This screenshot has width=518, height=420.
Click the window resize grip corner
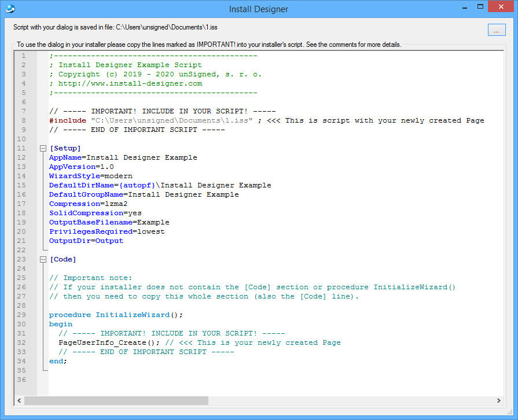[x=510, y=412]
